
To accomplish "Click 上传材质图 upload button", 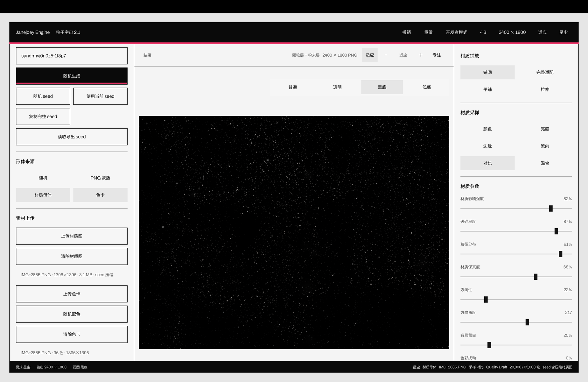I will point(72,236).
